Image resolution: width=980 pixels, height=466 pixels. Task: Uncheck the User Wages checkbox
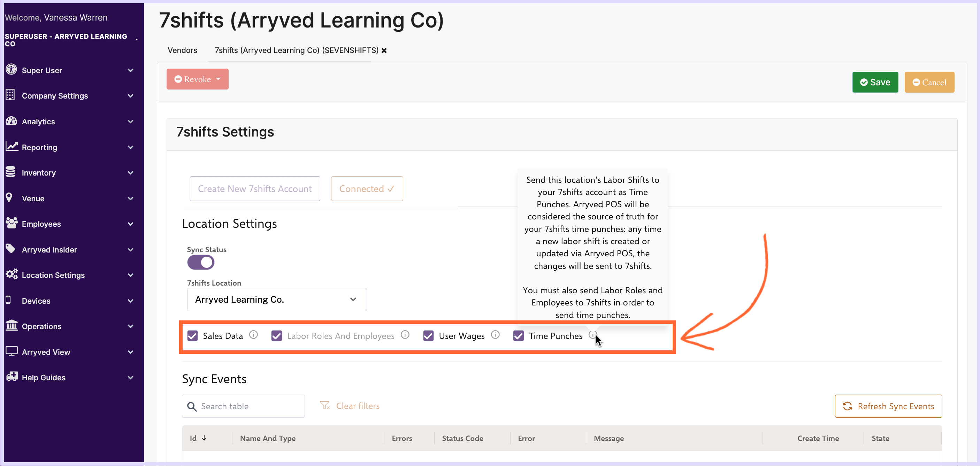pyautogui.click(x=428, y=336)
